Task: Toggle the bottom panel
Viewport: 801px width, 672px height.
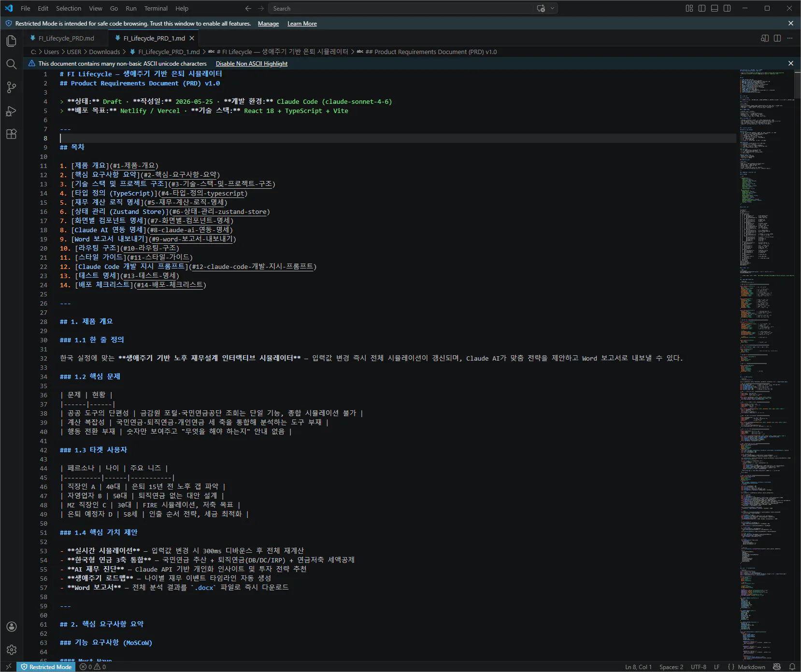Action: (715, 8)
